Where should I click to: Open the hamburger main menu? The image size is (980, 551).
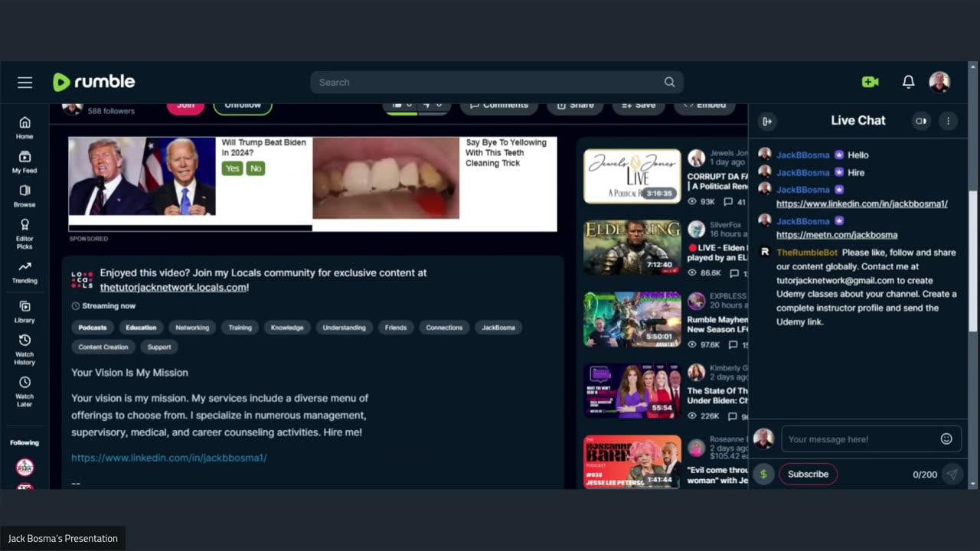25,82
